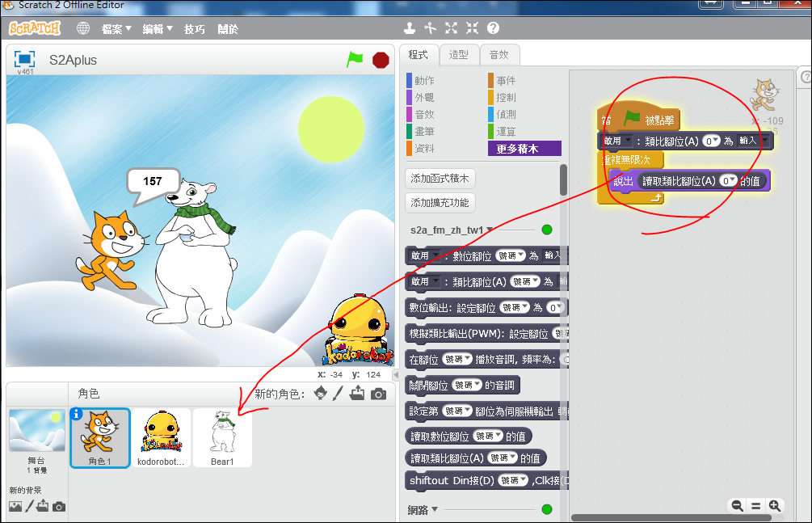Screen dimensions: 812x523
Task: Click the scripts area horizontal scrollbar
Action: [x=671, y=518]
